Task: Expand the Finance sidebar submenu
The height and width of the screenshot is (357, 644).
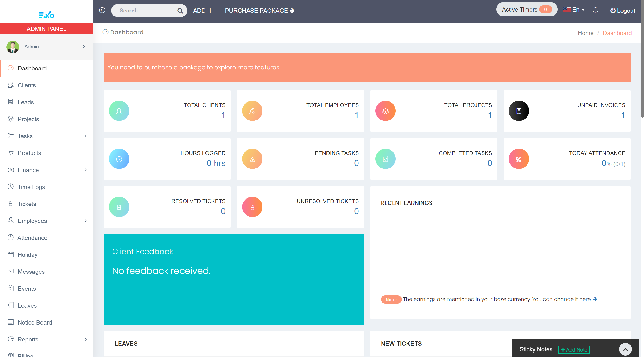Action: (86, 170)
